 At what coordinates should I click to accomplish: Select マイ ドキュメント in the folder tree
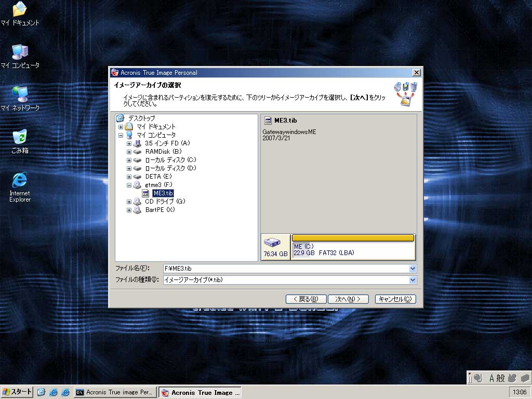click(156, 127)
